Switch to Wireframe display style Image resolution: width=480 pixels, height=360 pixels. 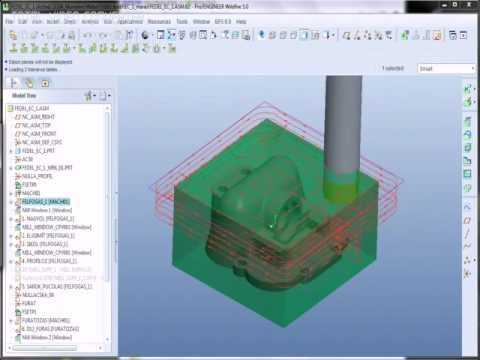coord(272,35)
